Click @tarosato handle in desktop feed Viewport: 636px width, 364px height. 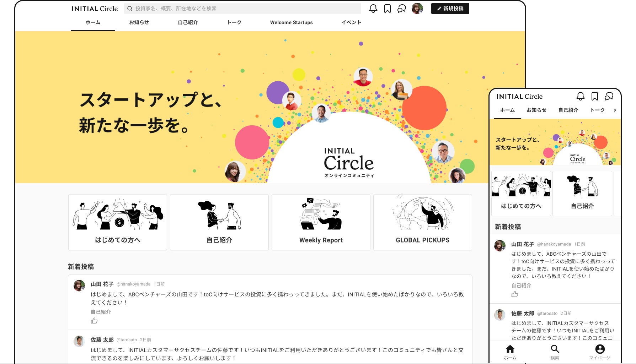127,340
